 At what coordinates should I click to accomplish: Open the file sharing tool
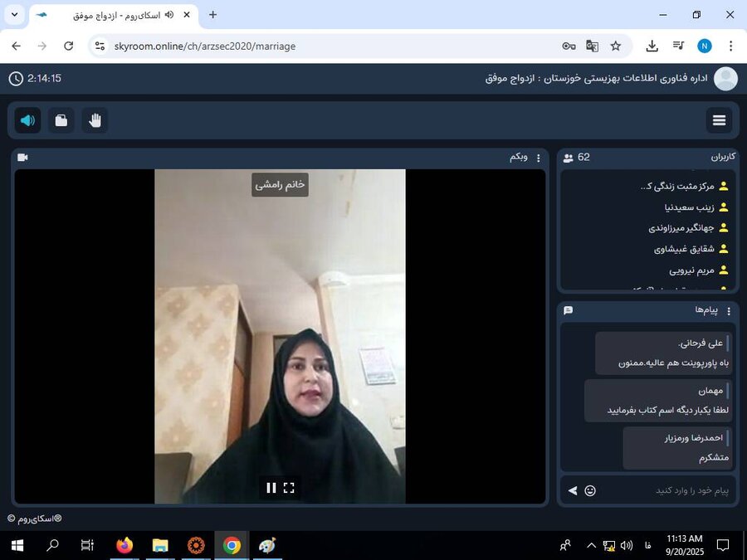click(x=61, y=120)
